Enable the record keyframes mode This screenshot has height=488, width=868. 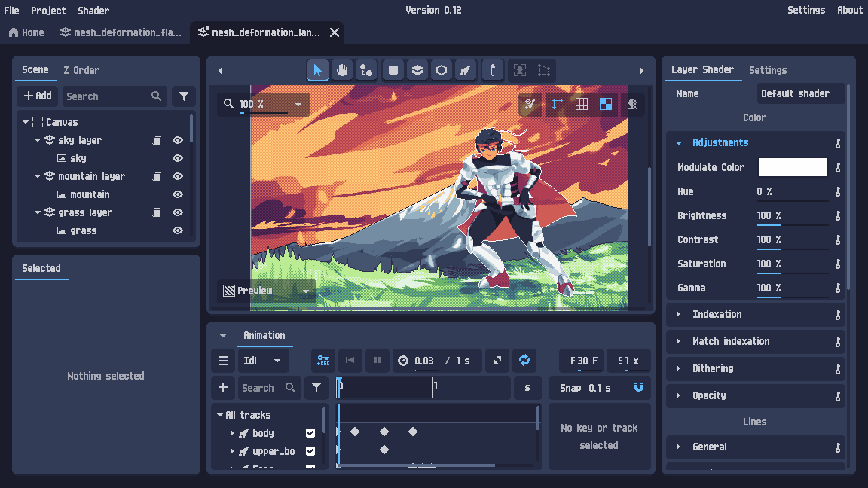coord(322,361)
